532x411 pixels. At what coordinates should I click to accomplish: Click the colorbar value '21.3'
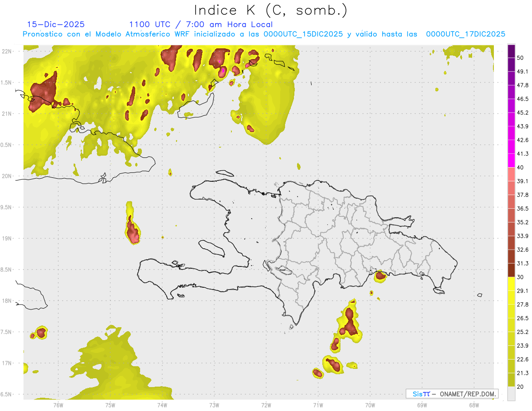(x=522, y=373)
